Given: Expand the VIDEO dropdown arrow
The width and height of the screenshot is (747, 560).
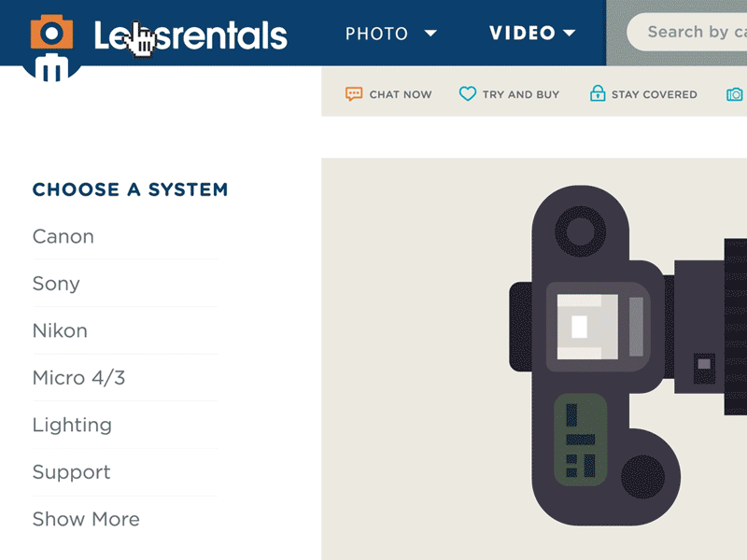Looking at the screenshot, I should [x=569, y=33].
